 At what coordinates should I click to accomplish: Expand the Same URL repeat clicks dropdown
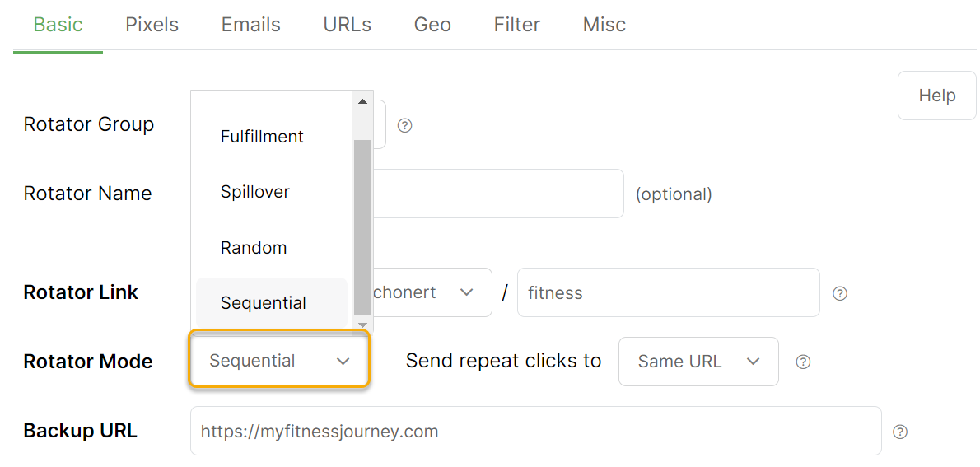pos(698,362)
